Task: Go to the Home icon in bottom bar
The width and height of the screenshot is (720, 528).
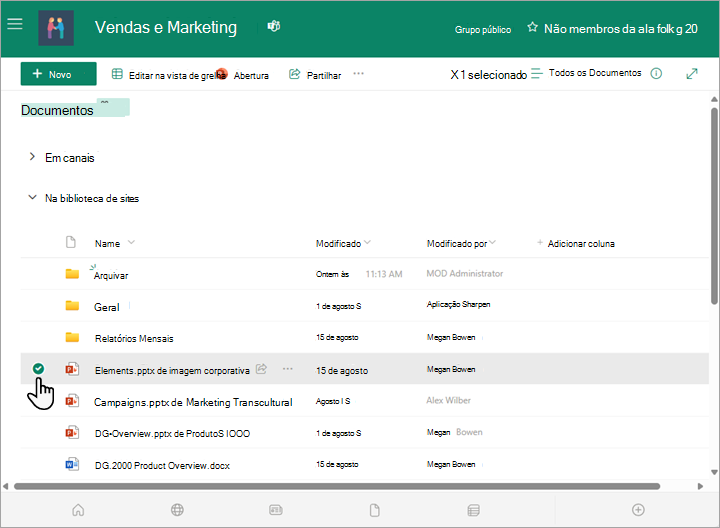Action: click(79, 510)
